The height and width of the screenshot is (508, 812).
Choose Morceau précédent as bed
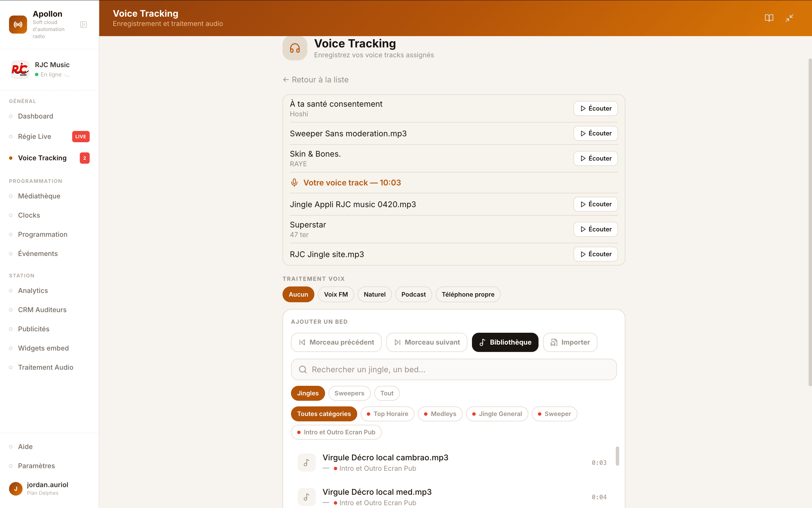point(336,342)
